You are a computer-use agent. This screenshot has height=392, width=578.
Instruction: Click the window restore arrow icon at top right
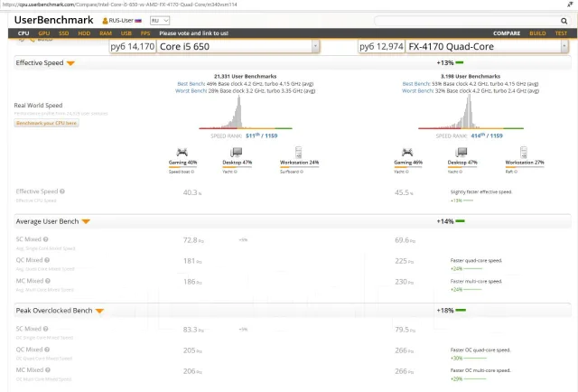570,5
